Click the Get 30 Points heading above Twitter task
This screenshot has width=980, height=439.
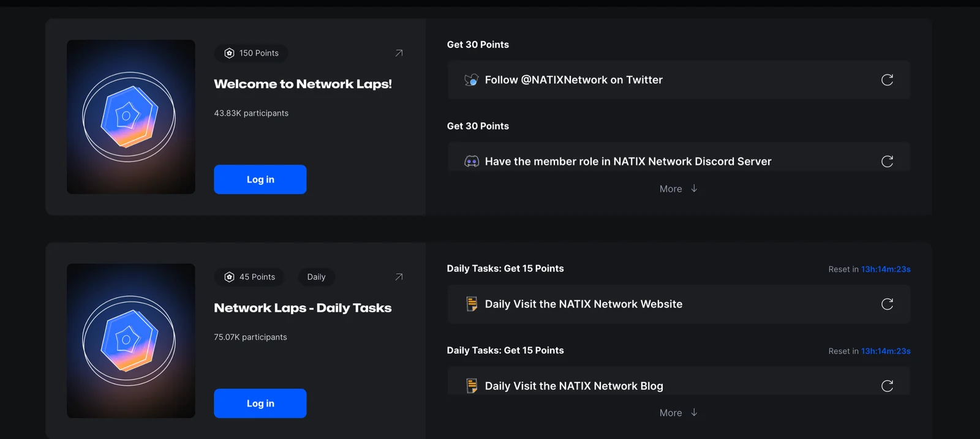tap(478, 45)
